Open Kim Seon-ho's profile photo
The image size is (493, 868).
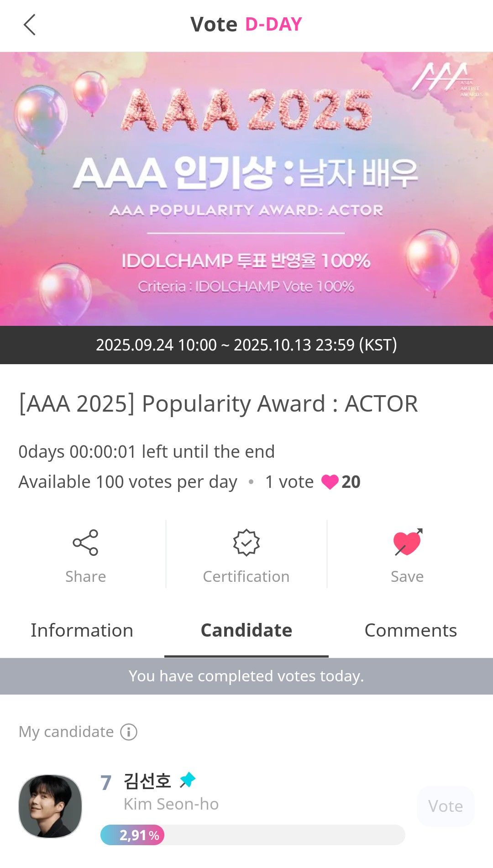pyautogui.click(x=50, y=806)
